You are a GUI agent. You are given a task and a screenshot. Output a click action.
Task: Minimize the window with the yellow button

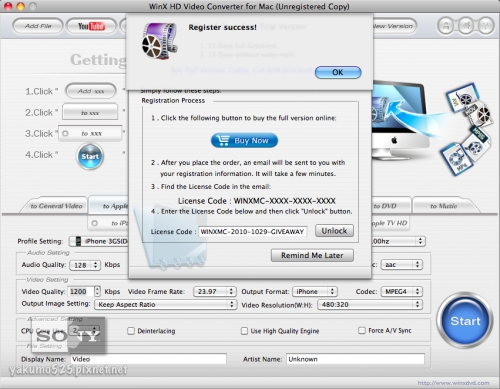[20, 6]
